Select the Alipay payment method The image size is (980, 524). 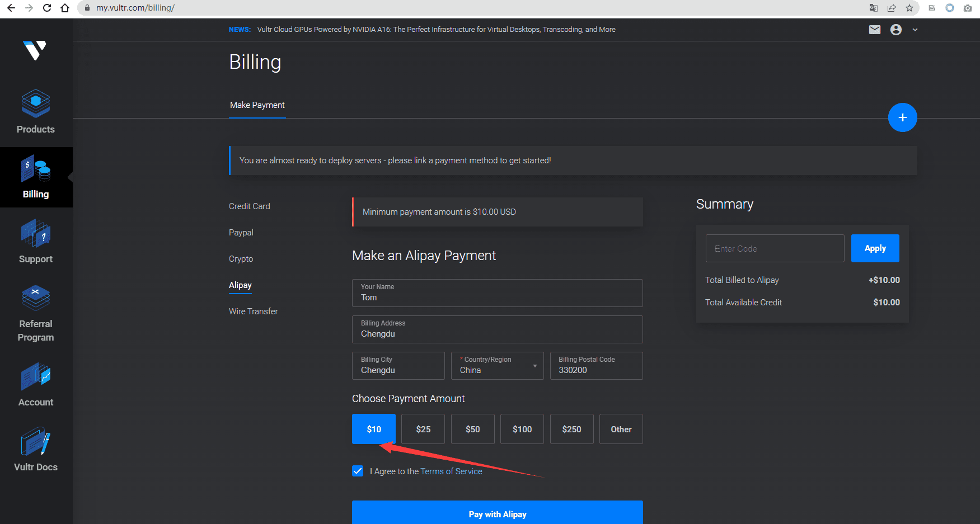coord(240,285)
